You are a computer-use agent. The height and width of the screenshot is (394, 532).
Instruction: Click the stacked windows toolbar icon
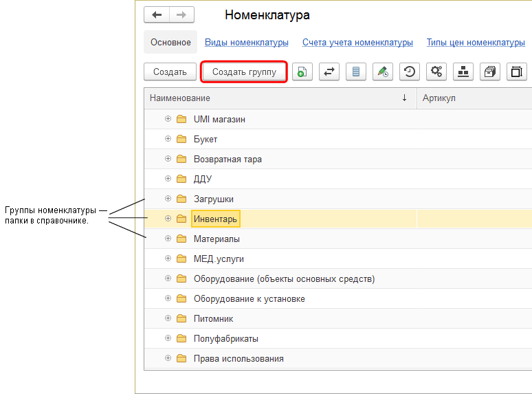point(490,72)
